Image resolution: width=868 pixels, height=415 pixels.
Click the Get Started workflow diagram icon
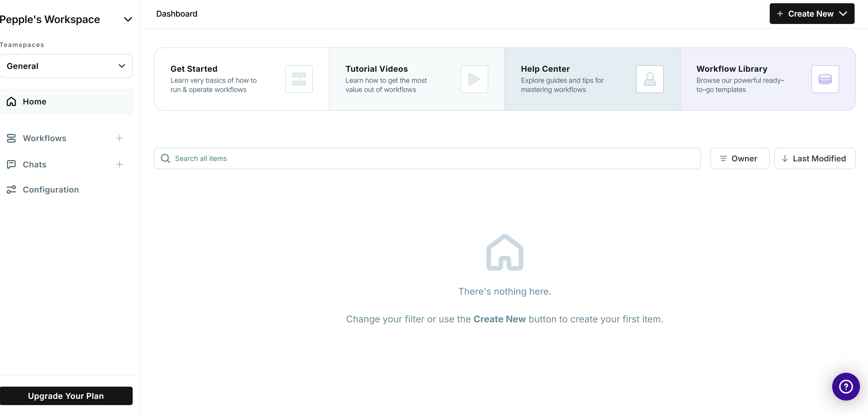tap(299, 79)
